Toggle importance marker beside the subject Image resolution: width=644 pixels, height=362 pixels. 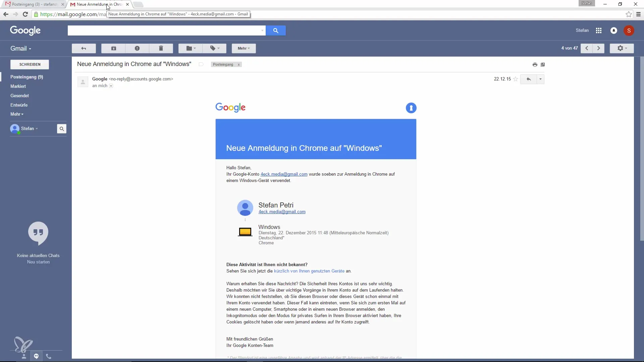(201, 64)
